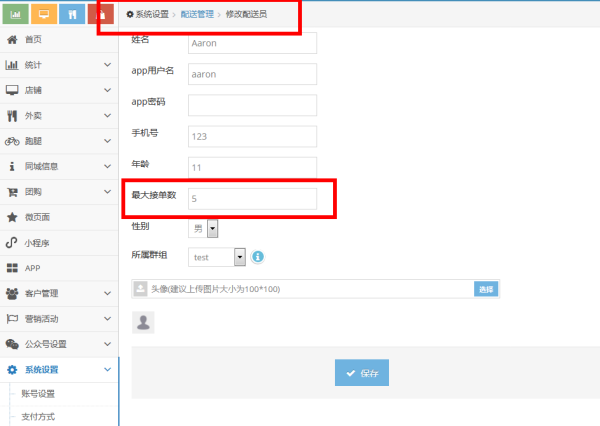Open 小程序 from the sidebar
This screenshot has width=600, height=426.
tap(40, 243)
